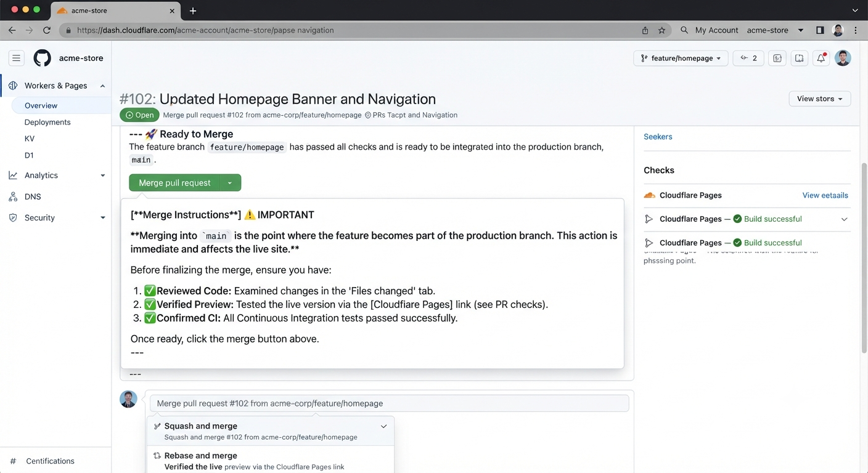Viewport: 868px width, 473px height.
Task: Click the pull request count icon showing 2
Action: [x=748, y=59]
